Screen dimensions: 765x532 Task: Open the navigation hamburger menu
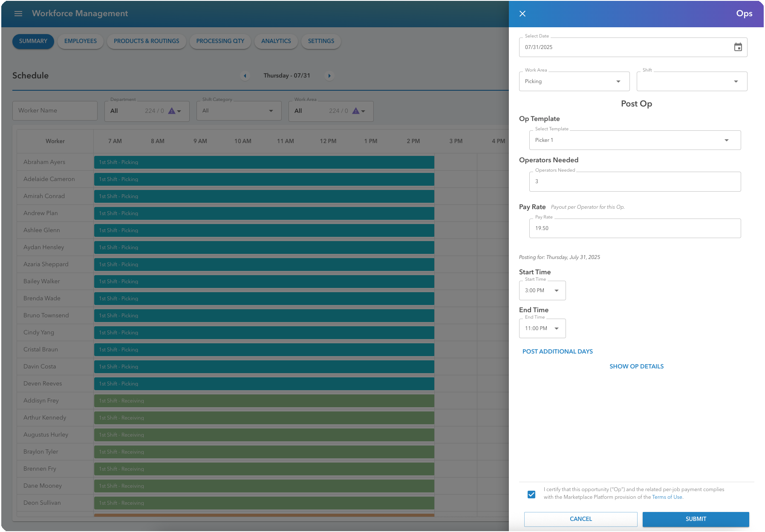point(18,13)
